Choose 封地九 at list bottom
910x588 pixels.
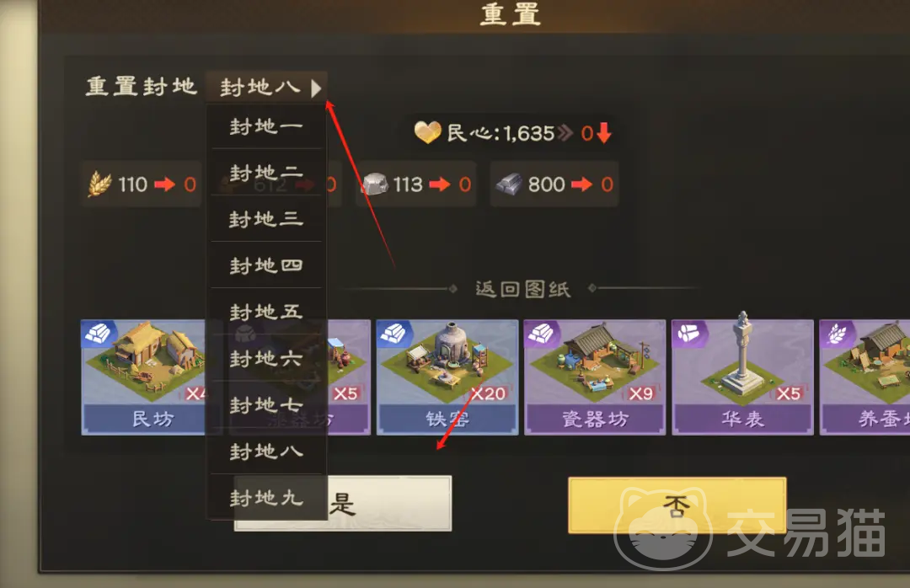click(x=266, y=498)
